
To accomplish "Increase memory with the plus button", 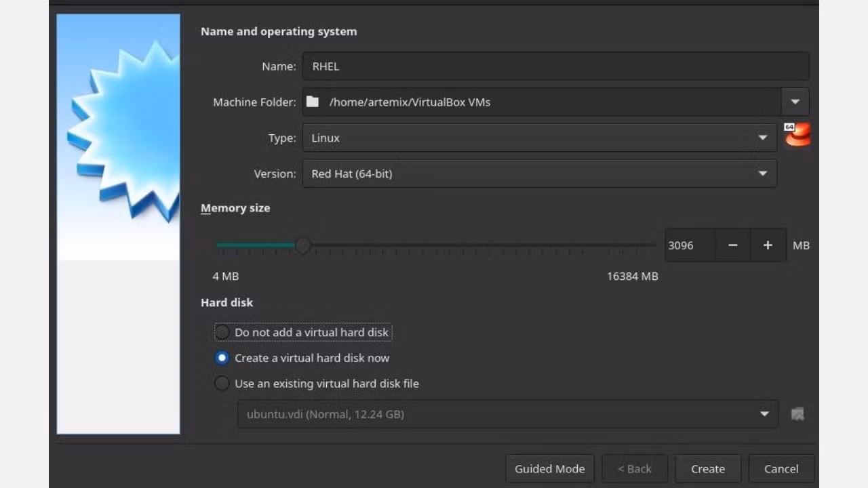I will [768, 245].
